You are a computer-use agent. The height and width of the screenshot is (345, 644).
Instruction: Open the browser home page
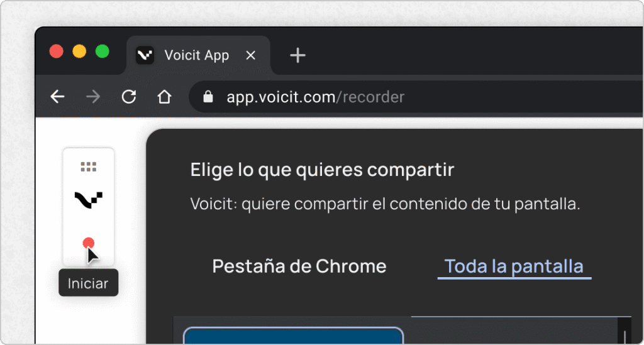pos(164,97)
